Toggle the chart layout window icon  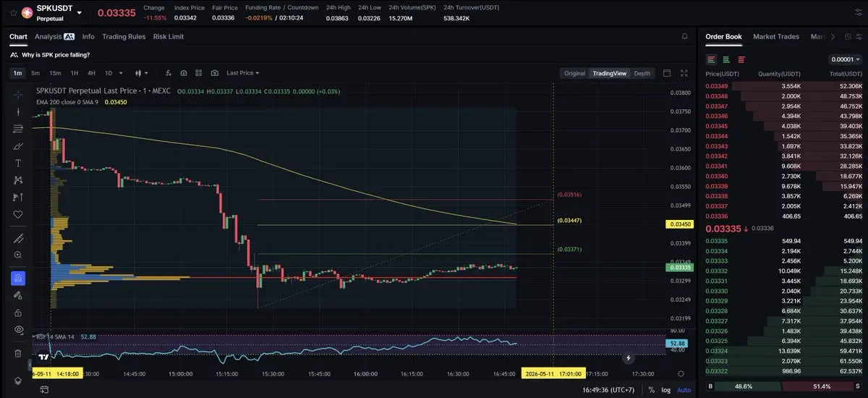(x=667, y=73)
